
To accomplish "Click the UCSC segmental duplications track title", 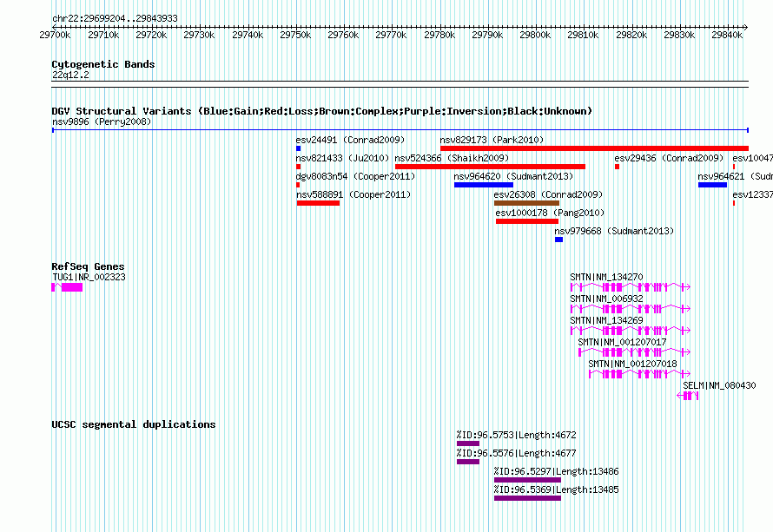I will click(134, 424).
